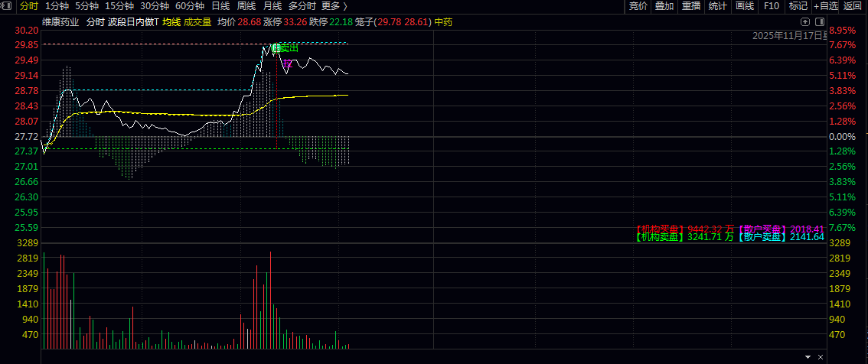Click the 散户卖盘 2141.64 value
Viewport: 868px width, 364px height.
[807, 237]
